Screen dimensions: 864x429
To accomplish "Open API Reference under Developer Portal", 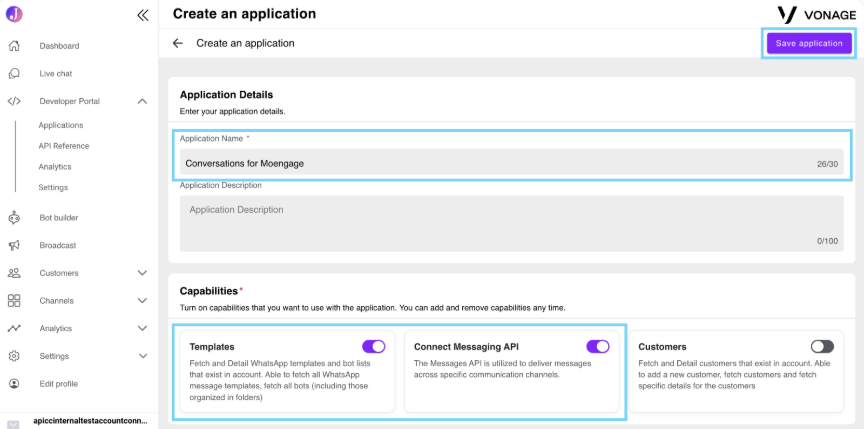I will (x=64, y=146).
